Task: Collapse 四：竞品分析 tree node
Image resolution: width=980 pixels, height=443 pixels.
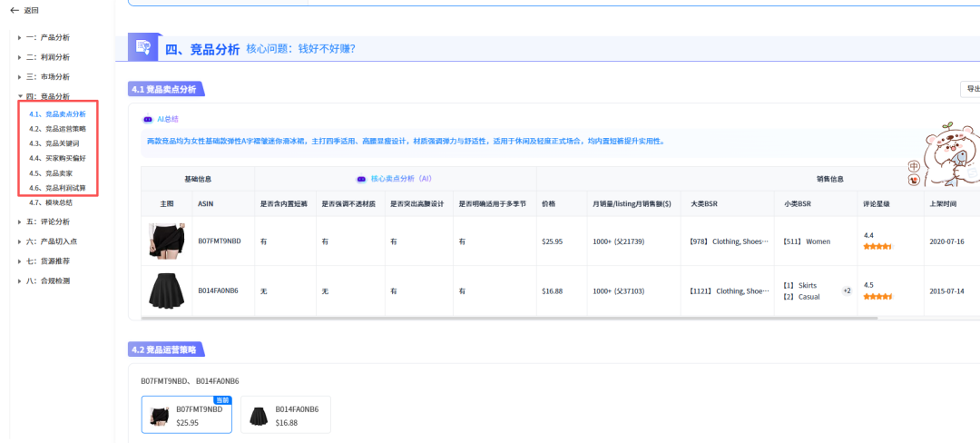Action: coord(20,96)
